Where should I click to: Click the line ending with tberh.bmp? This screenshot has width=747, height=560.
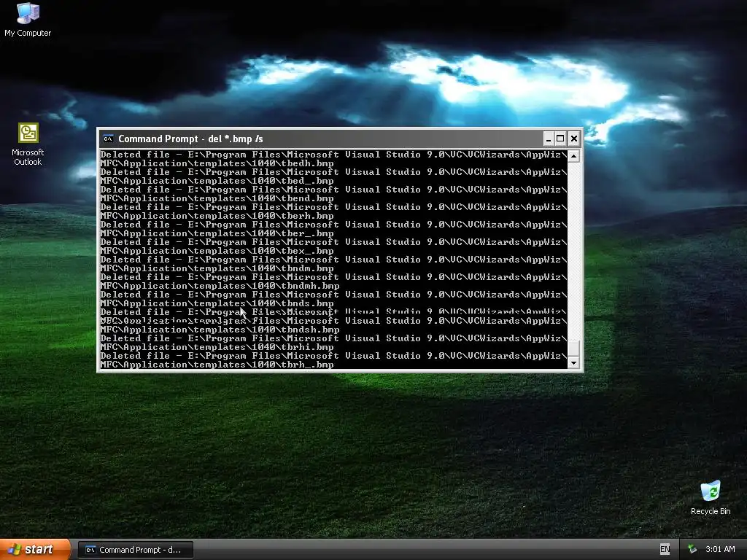tap(217, 216)
